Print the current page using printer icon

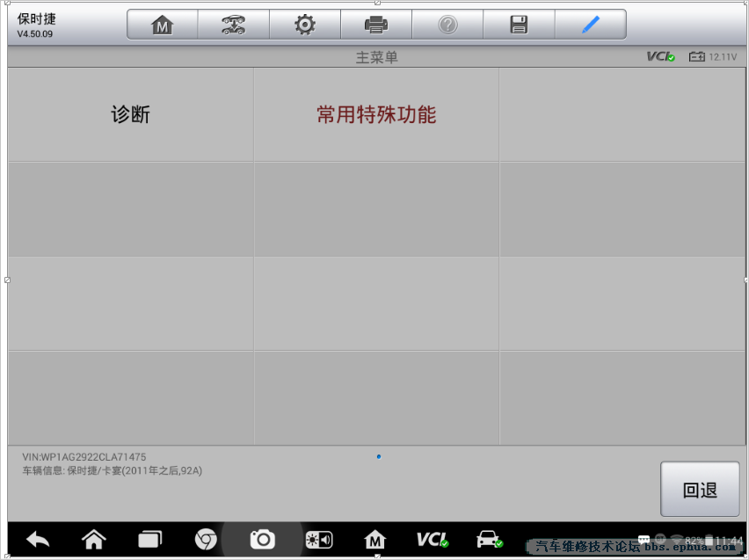point(376,25)
